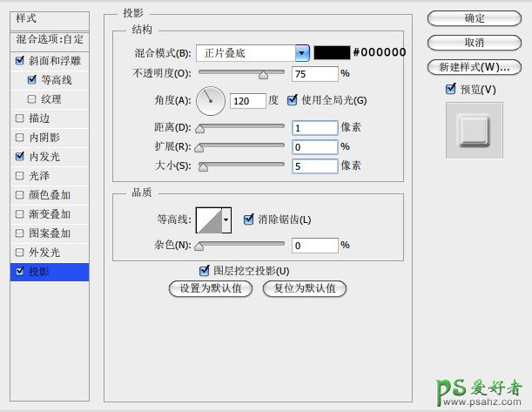The width and height of the screenshot is (532, 412).
Task: Select 内发光 in the styles list
Action: pyautogui.click(x=49, y=157)
